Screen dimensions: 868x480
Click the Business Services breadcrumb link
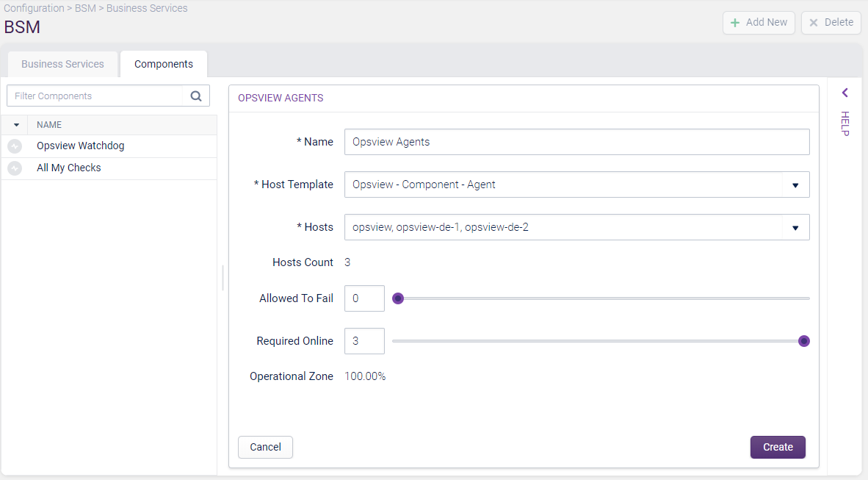point(147,8)
